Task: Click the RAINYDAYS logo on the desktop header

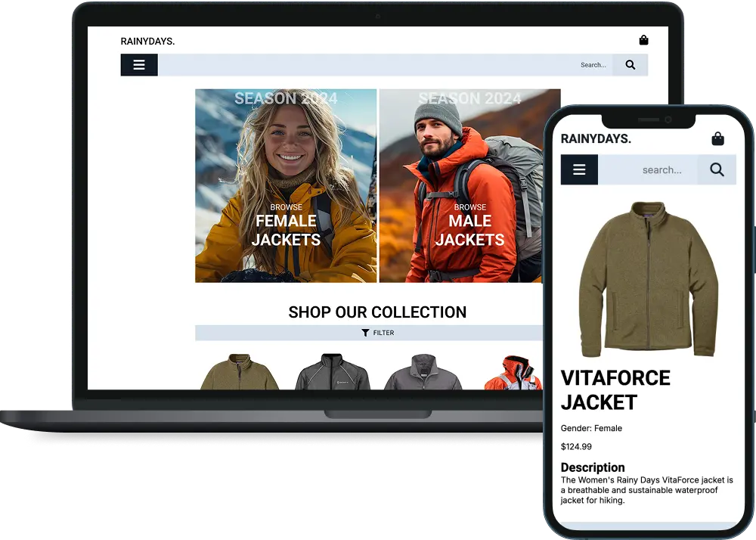Action: [147, 41]
